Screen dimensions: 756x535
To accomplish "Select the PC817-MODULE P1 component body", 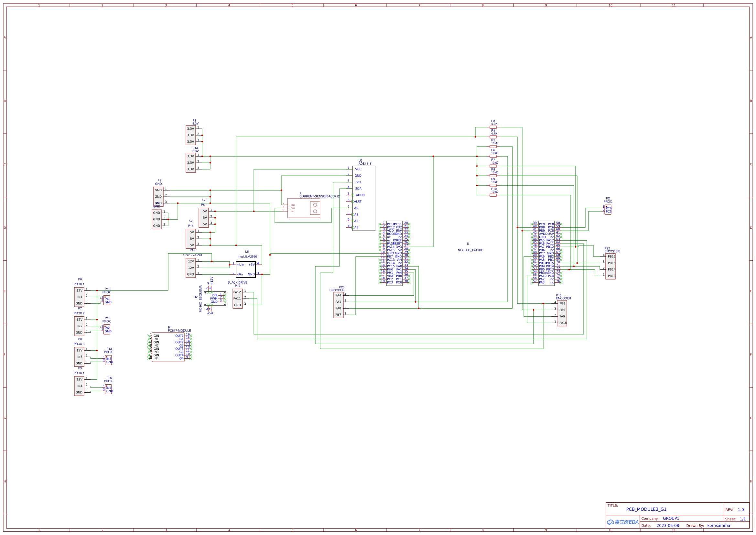I will (168, 347).
